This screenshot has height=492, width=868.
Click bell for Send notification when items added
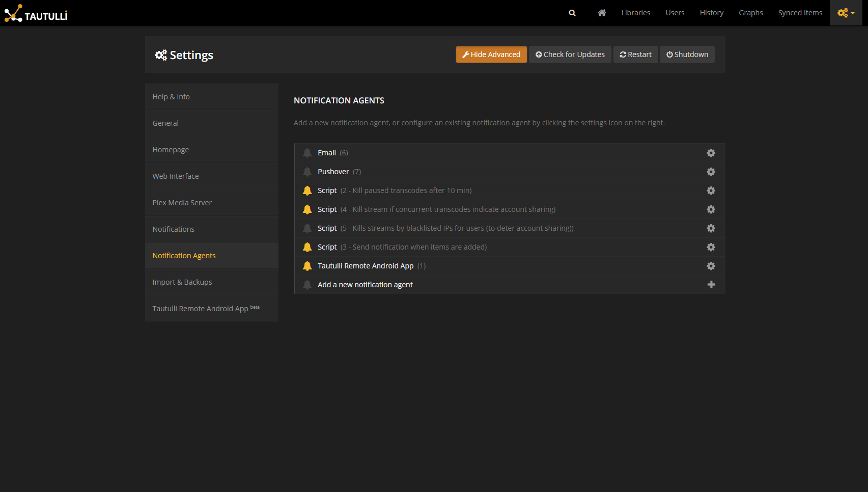pos(307,247)
